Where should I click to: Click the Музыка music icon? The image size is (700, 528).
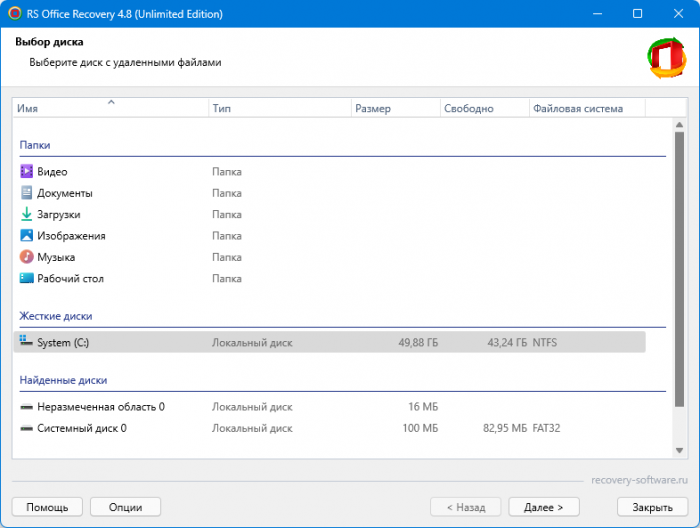tap(26, 257)
